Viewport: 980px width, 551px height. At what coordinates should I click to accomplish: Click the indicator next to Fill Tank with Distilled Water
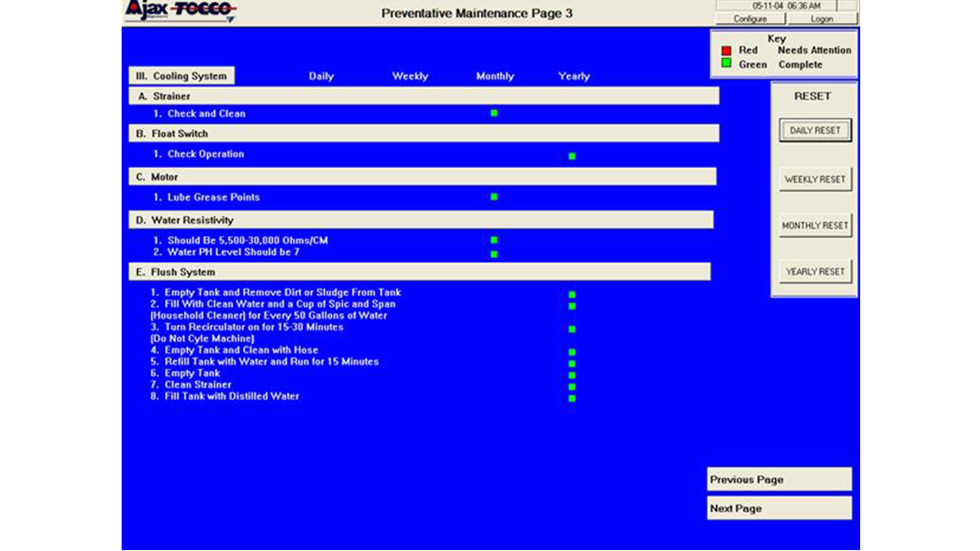point(572,398)
